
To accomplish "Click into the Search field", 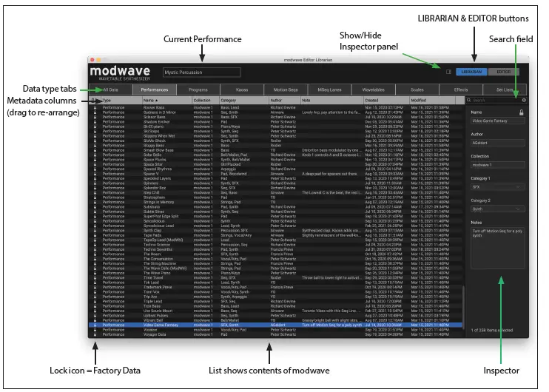I will pyautogui.click(x=496, y=100).
